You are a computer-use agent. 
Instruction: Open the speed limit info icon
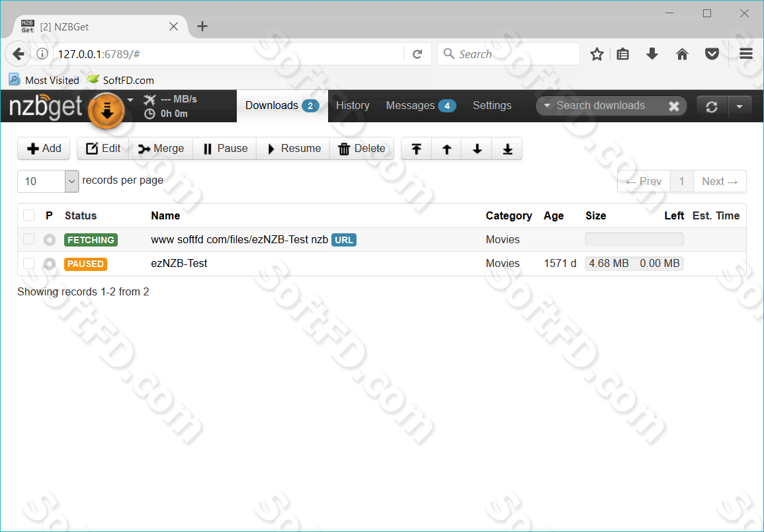[149, 100]
